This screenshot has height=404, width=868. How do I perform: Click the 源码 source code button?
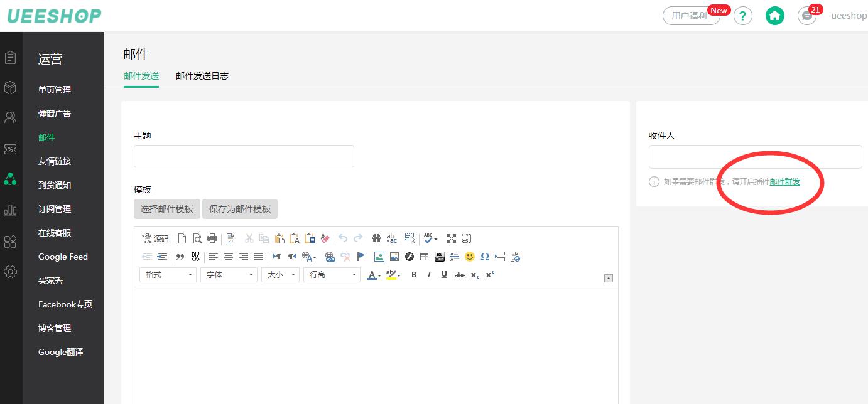[155, 238]
